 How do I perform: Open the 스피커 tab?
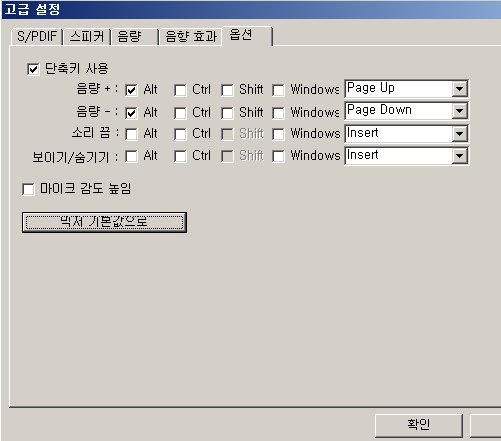pyautogui.click(x=87, y=36)
